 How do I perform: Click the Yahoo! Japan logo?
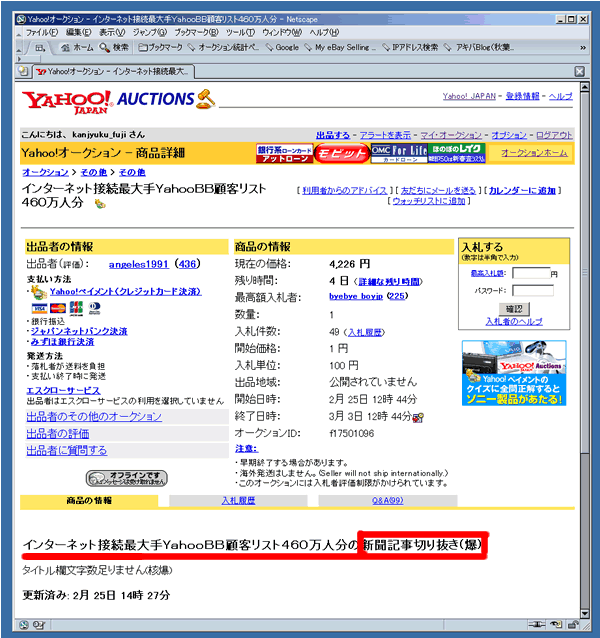(x=67, y=102)
